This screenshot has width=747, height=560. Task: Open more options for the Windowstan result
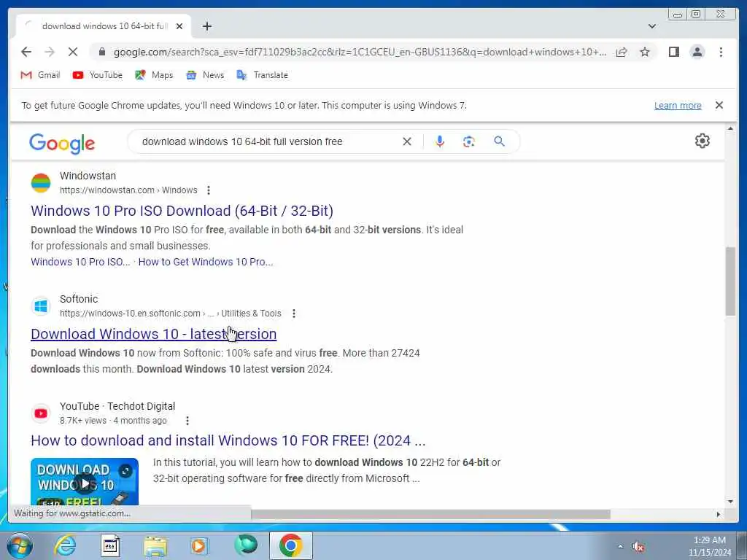(x=208, y=190)
